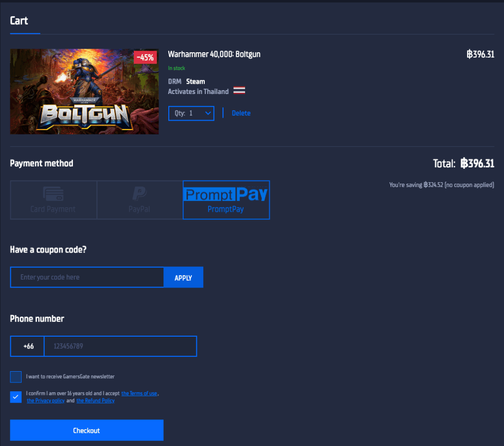Open the Boltgun game cover thumbnail
504x446 pixels.
84,92
